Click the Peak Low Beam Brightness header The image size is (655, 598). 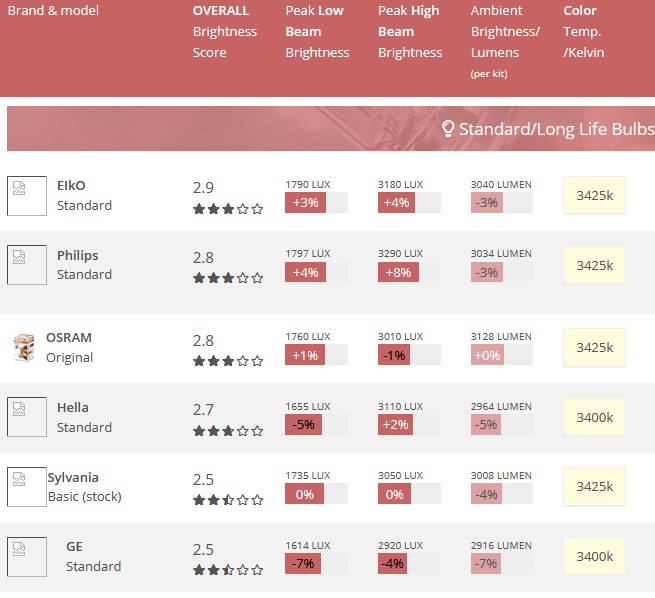[317, 31]
